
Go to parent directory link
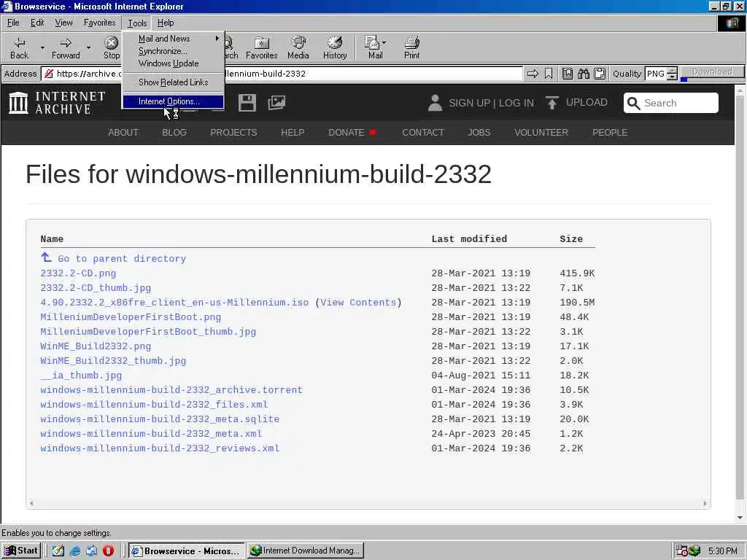pos(122,259)
